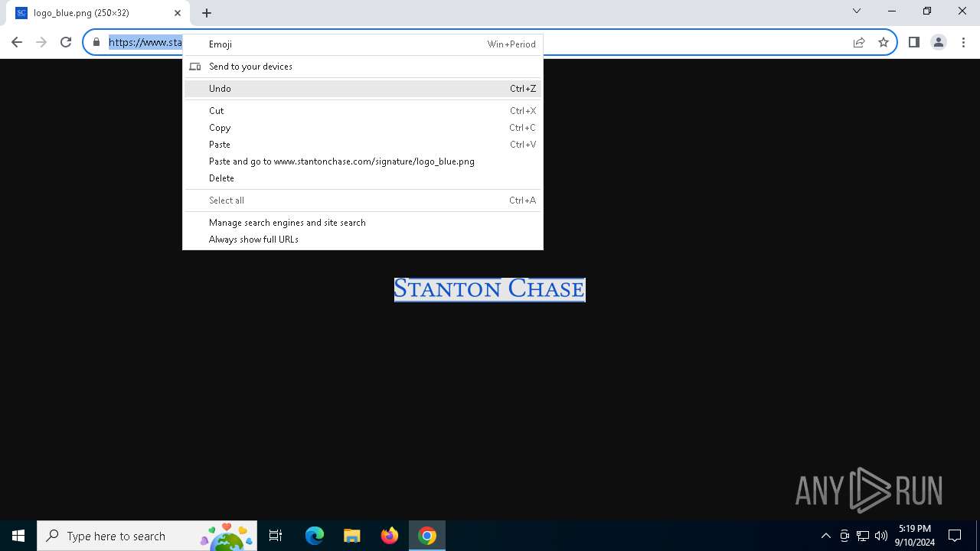Open Task View on the taskbar
Image resolution: width=980 pixels, height=551 pixels.
coord(276,536)
